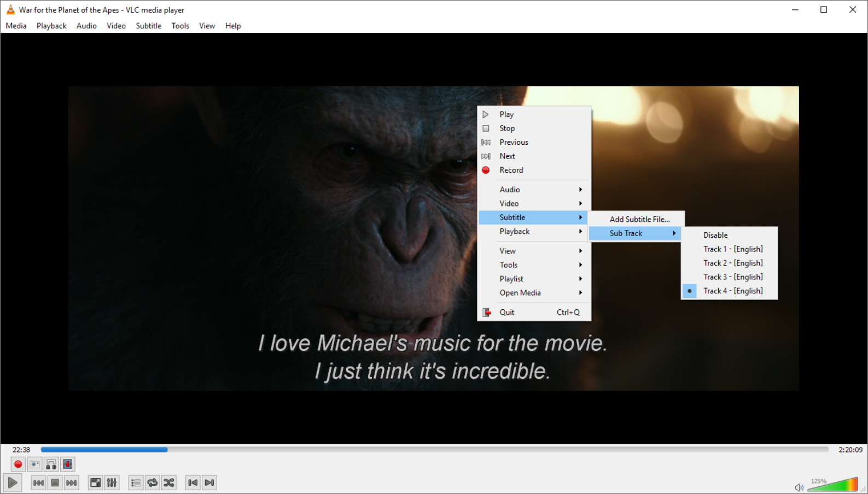Click the seek bar to jump in the movie

click(x=435, y=450)
